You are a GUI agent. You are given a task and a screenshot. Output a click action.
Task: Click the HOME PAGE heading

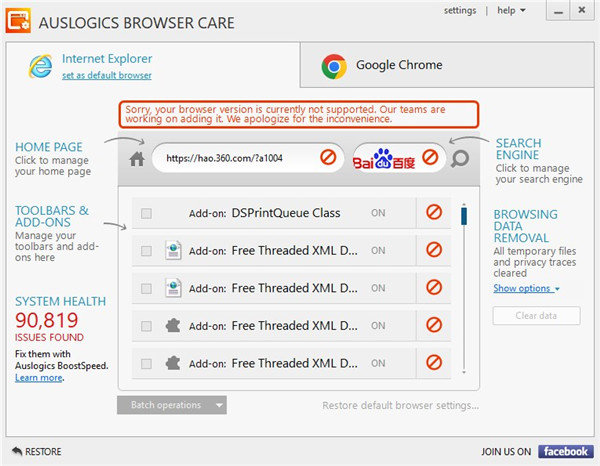pyautogui.click(x=49, y=147)
